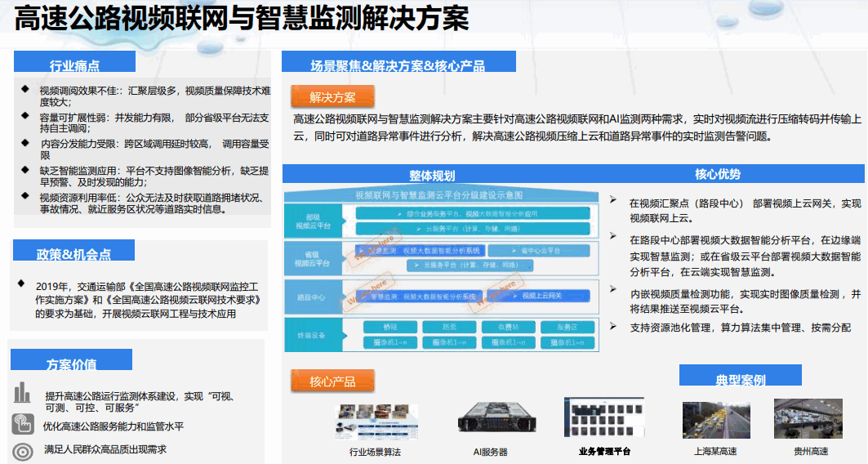This screenshot has width=868, height=464.
Task: Click the orange 核心产品 label
Action: point(332,381)
